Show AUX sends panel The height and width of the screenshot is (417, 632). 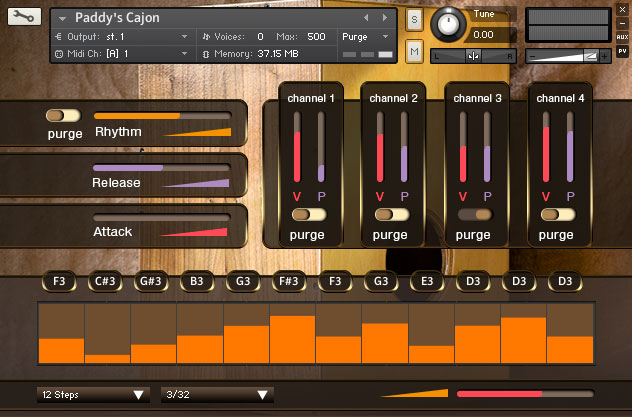(622, 37)
